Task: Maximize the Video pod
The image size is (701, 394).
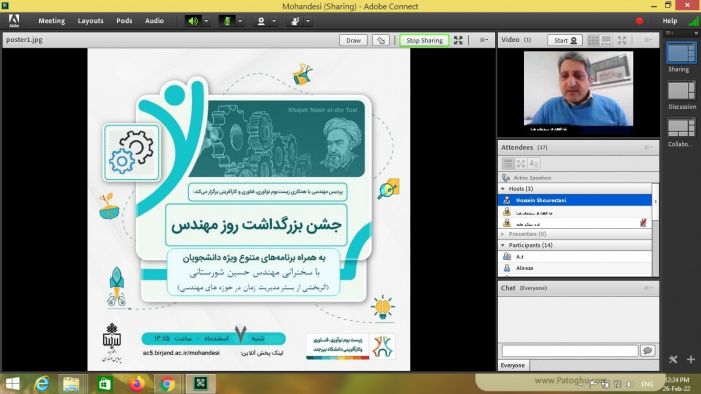Action: click(622, 40)
